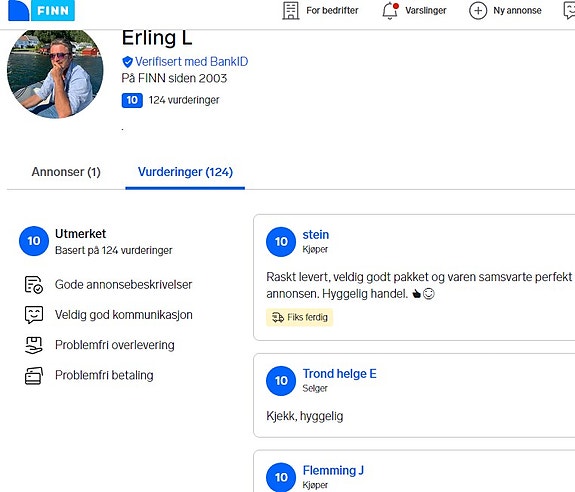Open Trond helge E's profile link
This screenshot has height=492, width=575.
(x=340, y=374)
